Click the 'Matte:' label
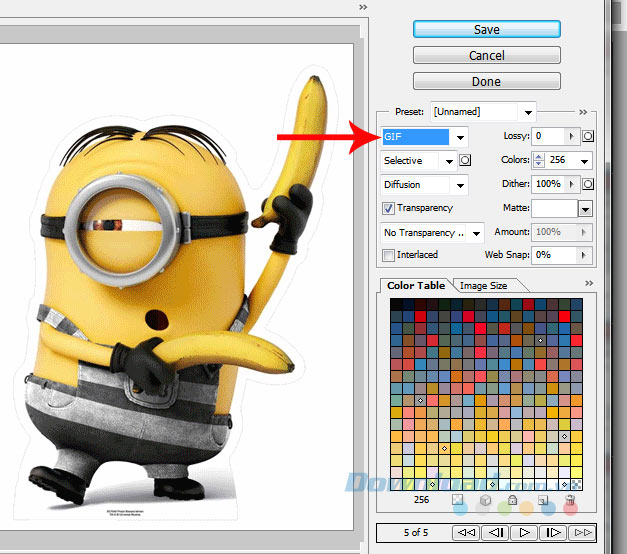Image resolution: width=627 pixels, height=554 pixels. click(x=516, y=208)
